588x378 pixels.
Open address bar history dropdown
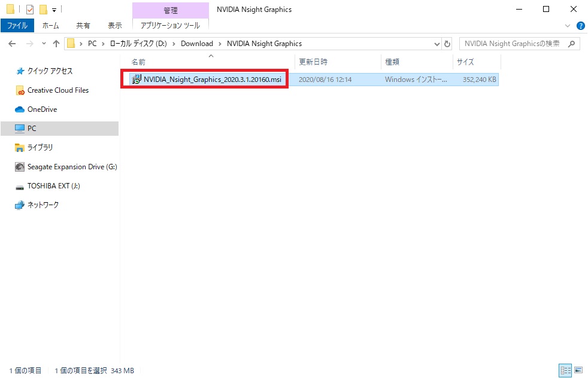point(437,44)
